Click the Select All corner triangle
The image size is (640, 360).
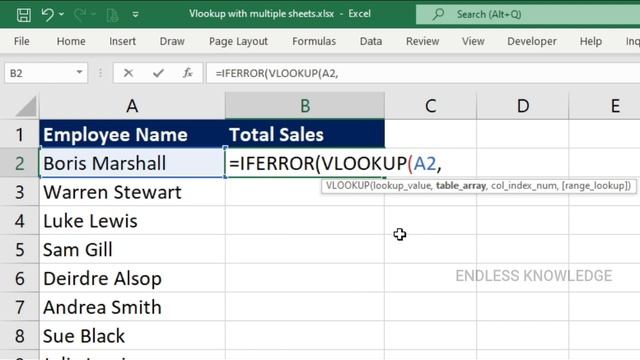[x=26, y=107]
